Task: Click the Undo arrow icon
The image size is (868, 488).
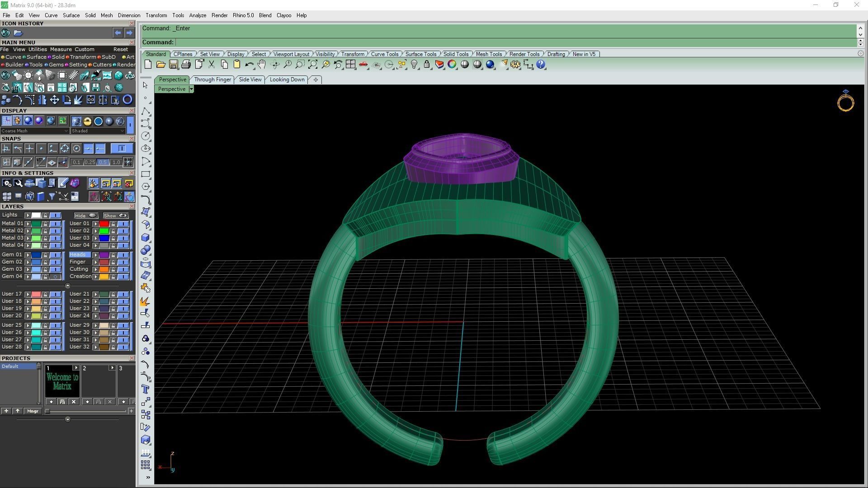Action: click(x=249, y=65)
